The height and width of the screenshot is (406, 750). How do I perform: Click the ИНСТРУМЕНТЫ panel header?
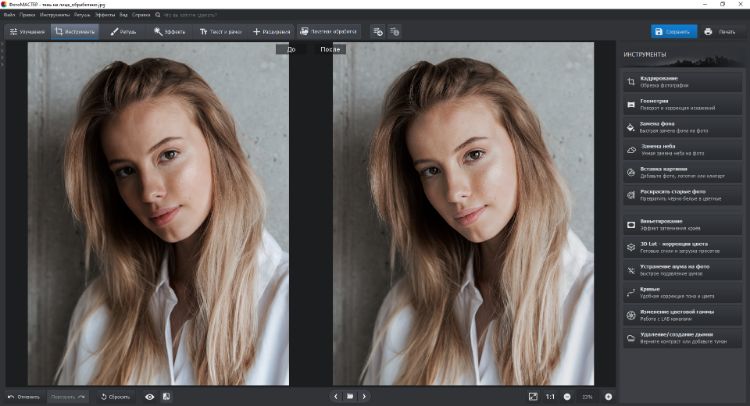pyautogui.click(x=644, y=55)
